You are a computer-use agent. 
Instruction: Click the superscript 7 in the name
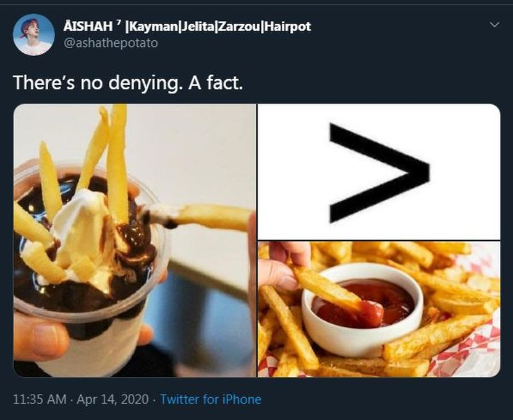coord(119,23)
